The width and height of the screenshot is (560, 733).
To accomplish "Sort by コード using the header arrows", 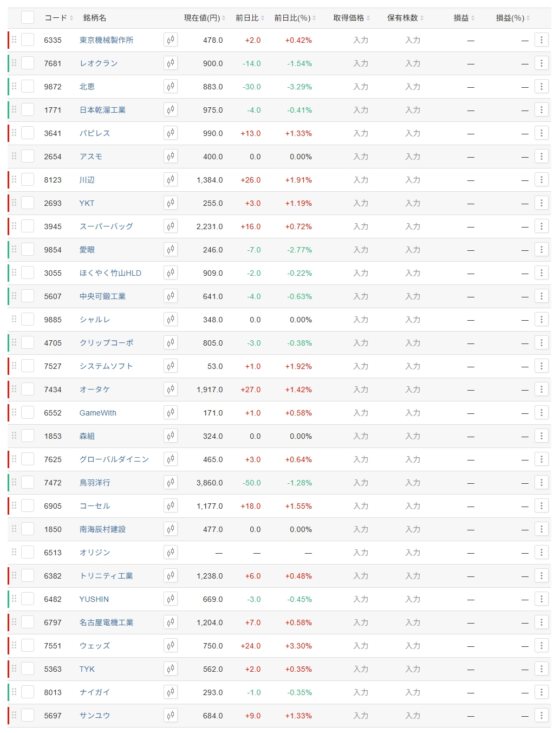I will tap(58, 18).
